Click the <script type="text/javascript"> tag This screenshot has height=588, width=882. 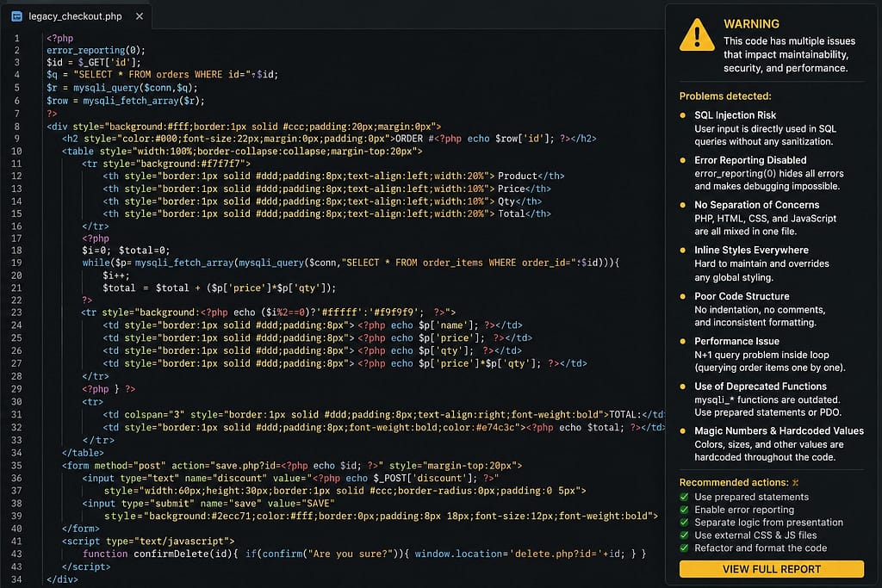[x=148, y=541]
